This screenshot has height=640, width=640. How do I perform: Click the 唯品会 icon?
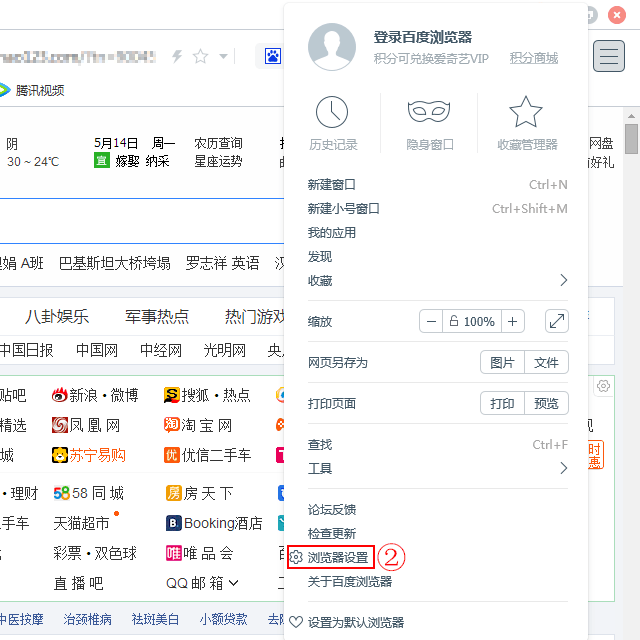(x=173, y=553)
